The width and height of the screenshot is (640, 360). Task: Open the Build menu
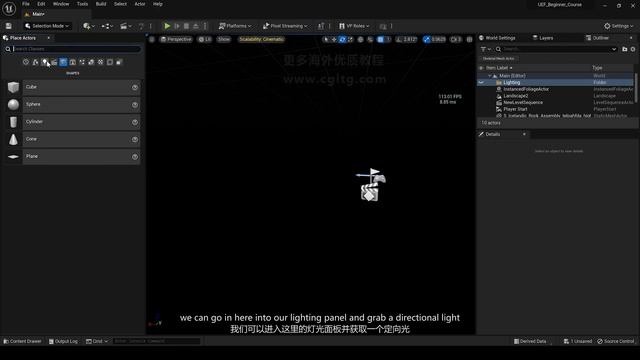tap(101, 4)
